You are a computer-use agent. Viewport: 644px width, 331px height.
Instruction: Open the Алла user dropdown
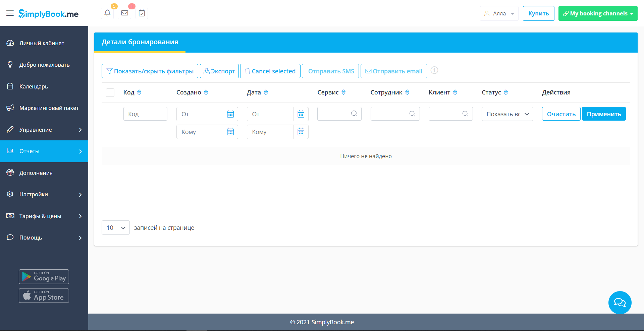(x=499, y=13)
